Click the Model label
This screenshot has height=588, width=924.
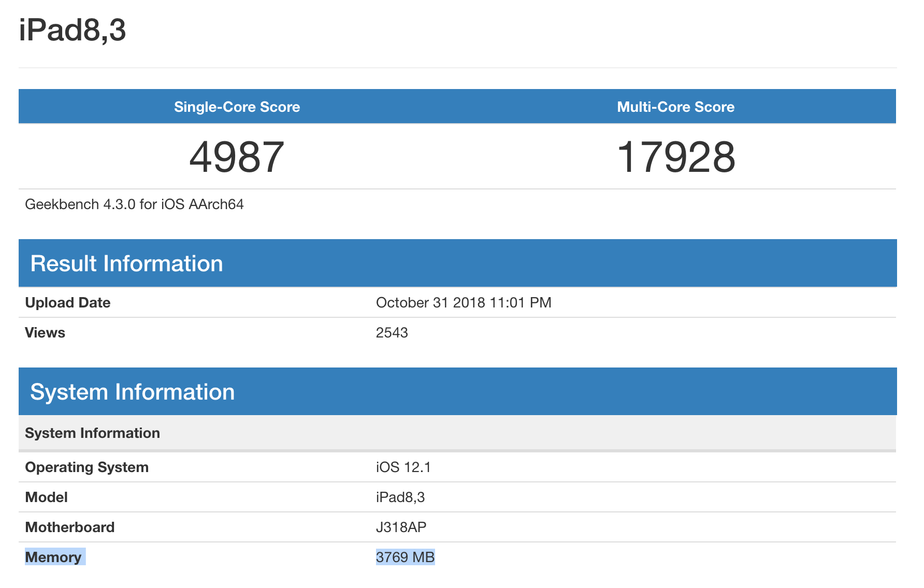point(47,497)
